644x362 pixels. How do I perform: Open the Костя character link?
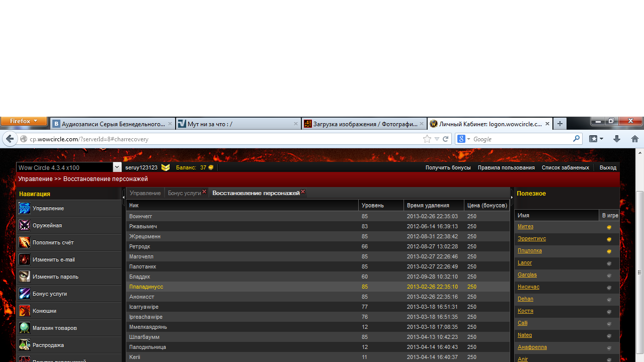(x=525, y=311)
